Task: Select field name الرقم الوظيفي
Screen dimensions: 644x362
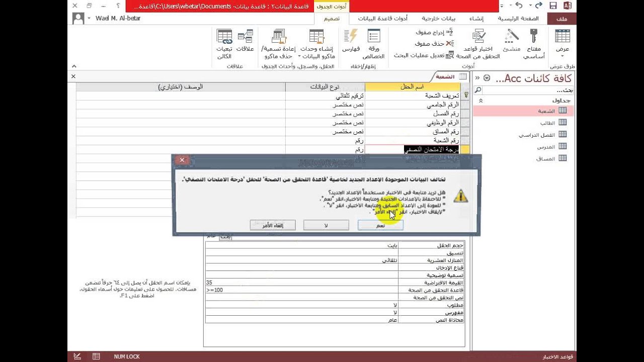Action: click(x=413, y=123)
